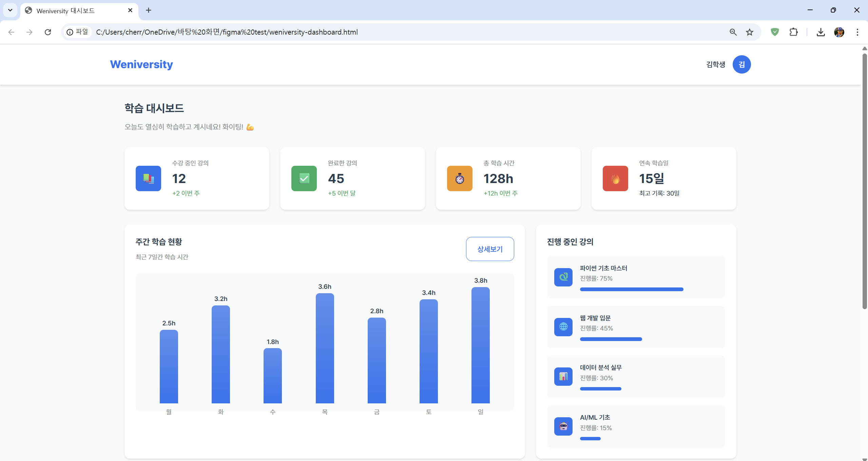Click the Weniversity logo link
The height and width of the screenshot is (461, 868).
[141, 64]
